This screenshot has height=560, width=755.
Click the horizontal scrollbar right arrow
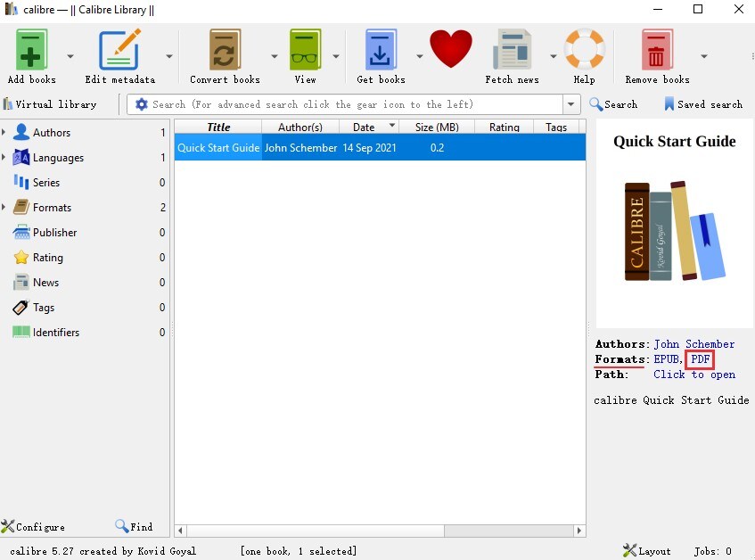pyautogui.click(x=579, y=531)
